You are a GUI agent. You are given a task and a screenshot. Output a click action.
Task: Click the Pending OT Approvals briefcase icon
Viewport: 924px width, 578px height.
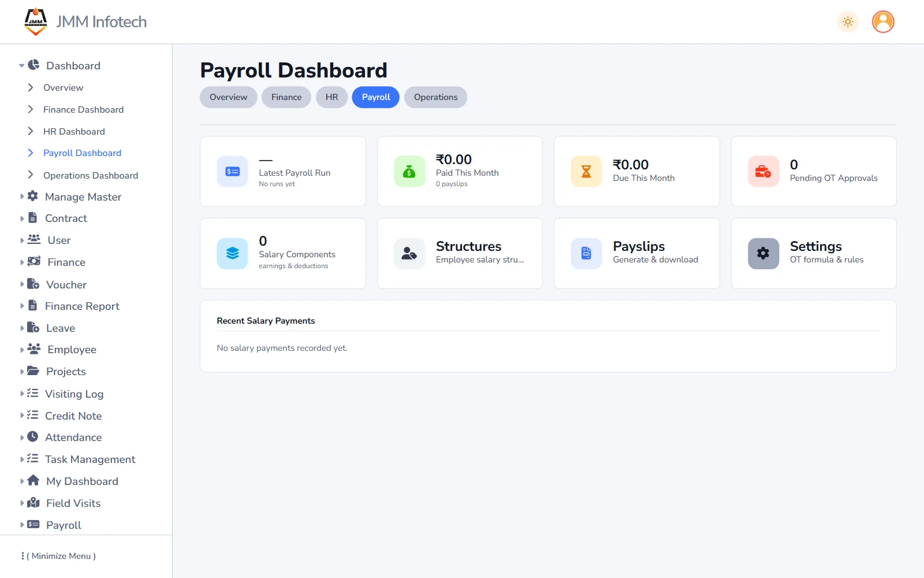coord(763,171)
